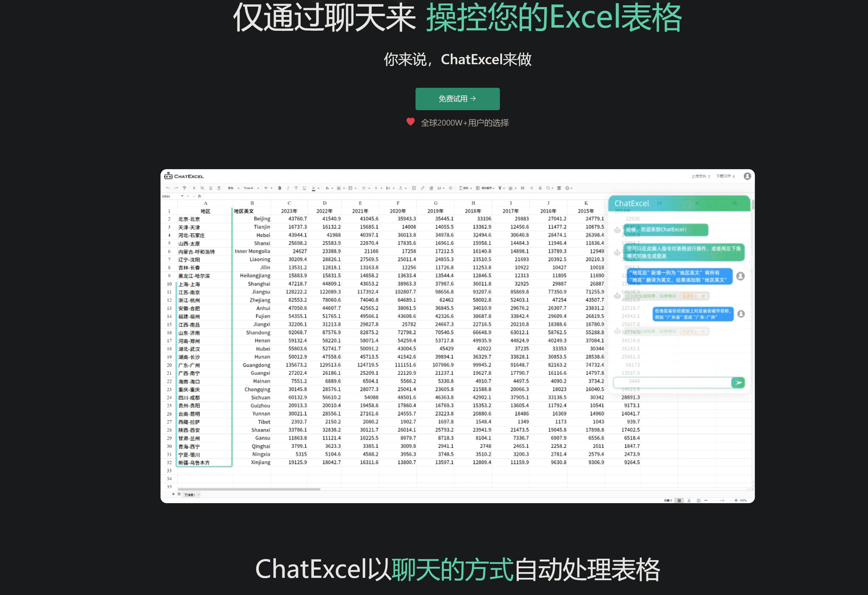Screen dimensions: 868x595
Task: Select the 工作表1 sheet tab
Action: pyautogui.click(x=192, y=495)
